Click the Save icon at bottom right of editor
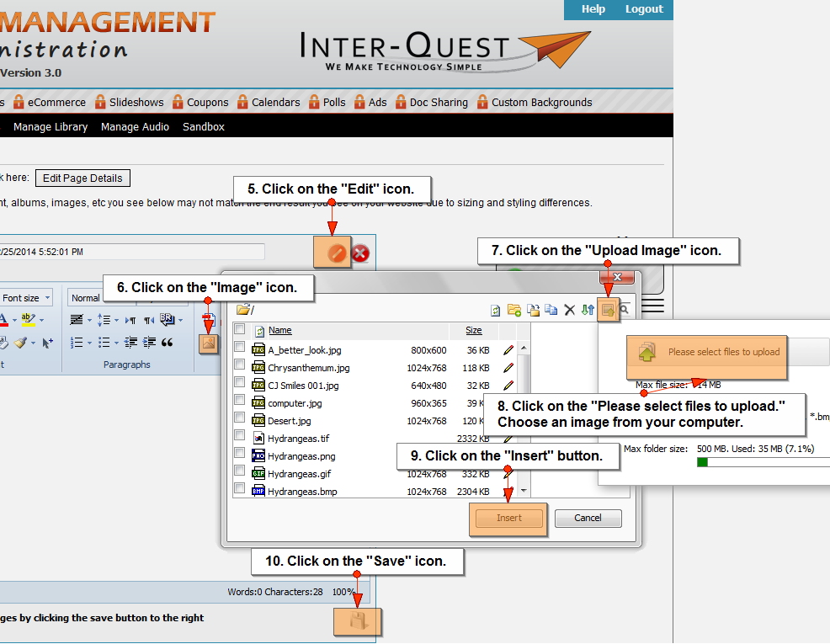Screen dimensions: 830x644 (x=359, y=622)
